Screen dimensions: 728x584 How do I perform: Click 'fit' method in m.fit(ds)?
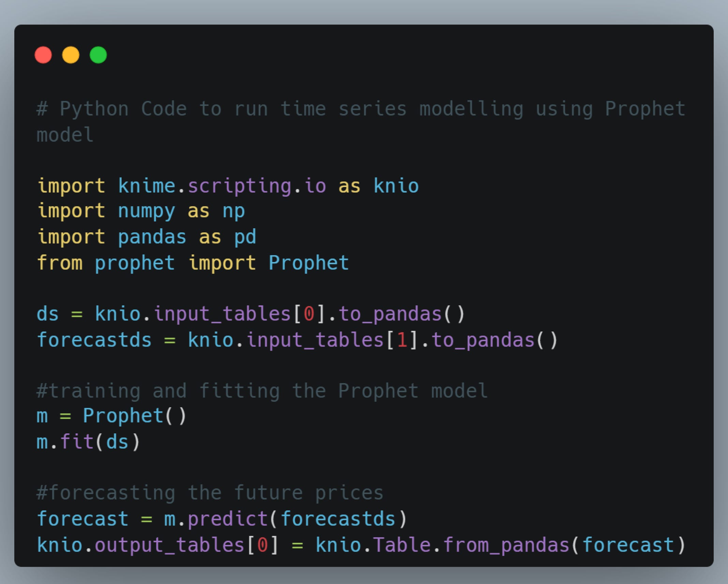(77, 442)
